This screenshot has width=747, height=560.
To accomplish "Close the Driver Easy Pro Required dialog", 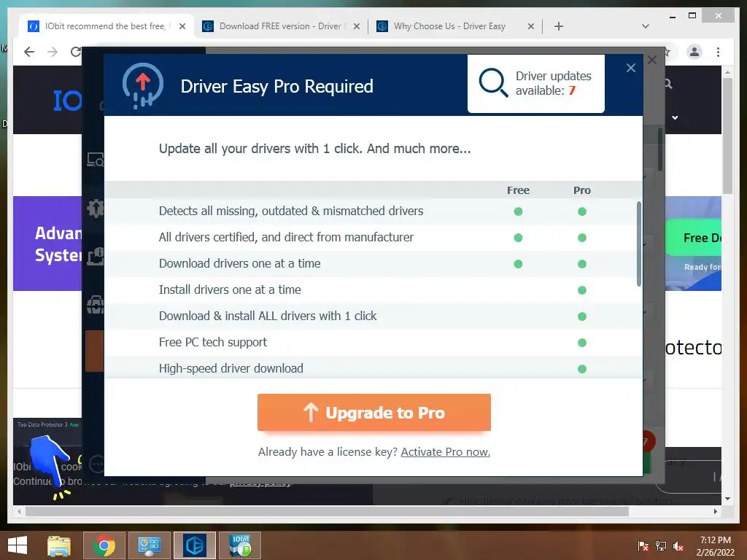I will pos(631,68).
